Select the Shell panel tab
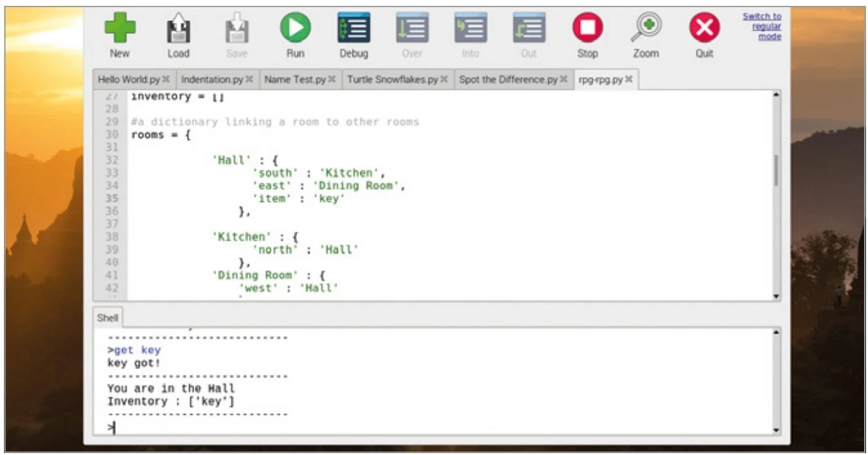Viewport: 868px width, 455px height. (108, 317)
